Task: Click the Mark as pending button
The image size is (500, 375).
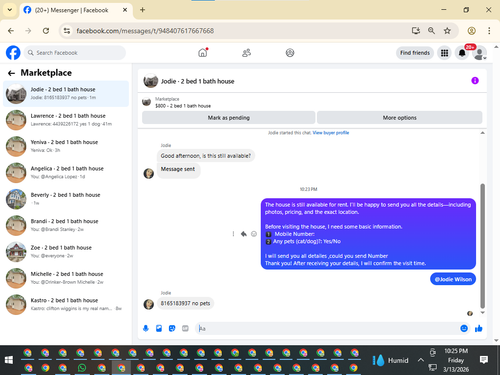Action: click(229, 118)
